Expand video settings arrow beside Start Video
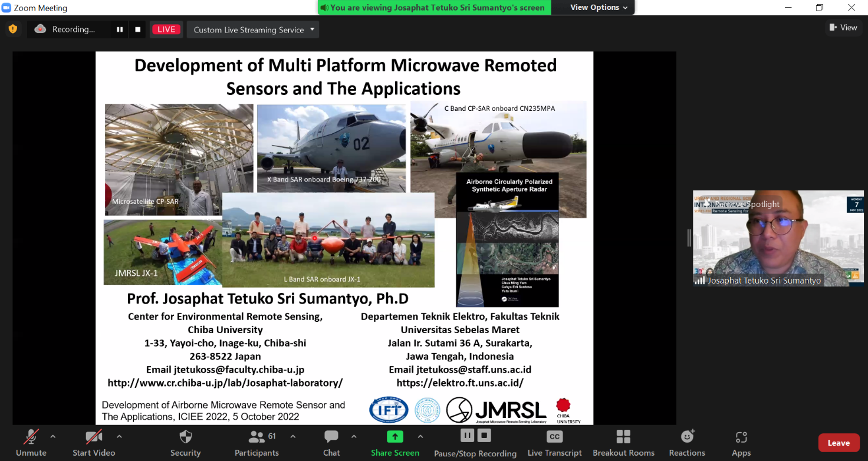868x461 pixels. click(119, 437)
